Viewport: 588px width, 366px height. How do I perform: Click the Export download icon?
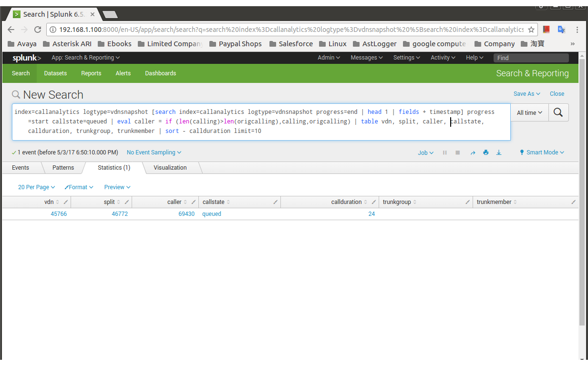pyautogui.click(x=499, y=152)
